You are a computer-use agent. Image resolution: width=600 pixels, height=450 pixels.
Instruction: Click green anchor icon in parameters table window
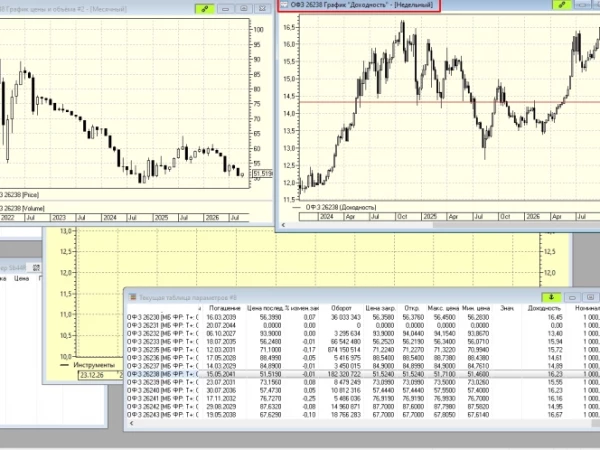(x=551, y=297)
